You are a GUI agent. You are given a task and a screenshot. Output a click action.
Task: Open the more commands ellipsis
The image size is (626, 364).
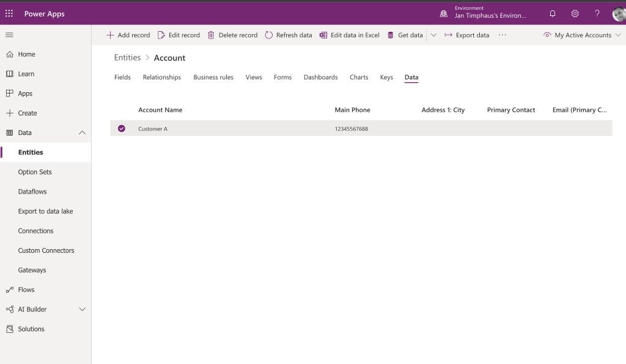(503, 35)
